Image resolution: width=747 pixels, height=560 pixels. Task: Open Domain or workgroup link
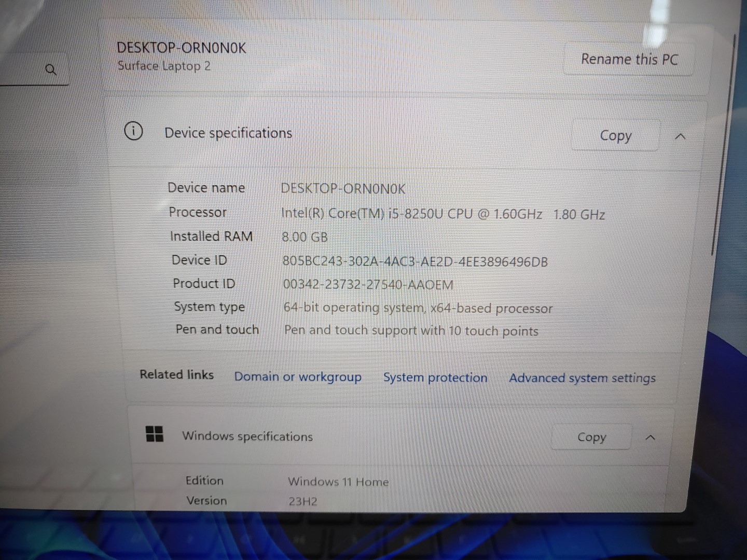tap(298, 376)
